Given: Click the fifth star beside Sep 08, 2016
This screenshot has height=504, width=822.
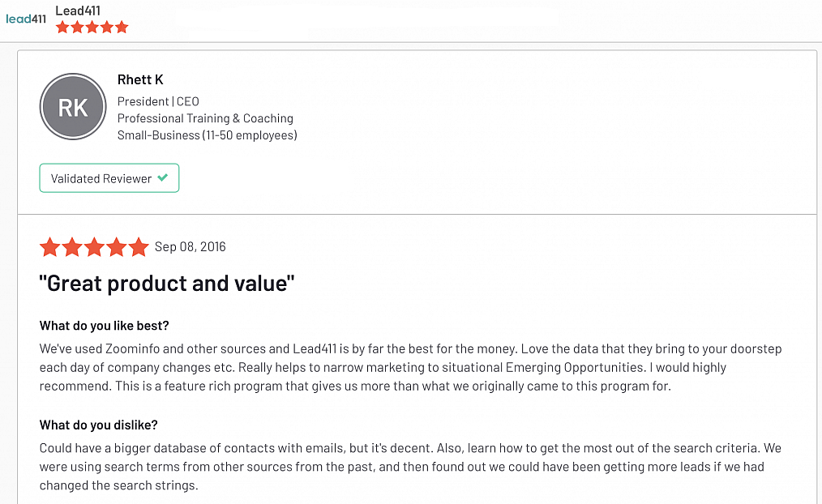Looking at the screenshot, I should pyautogui.click(x=139, y=247).
